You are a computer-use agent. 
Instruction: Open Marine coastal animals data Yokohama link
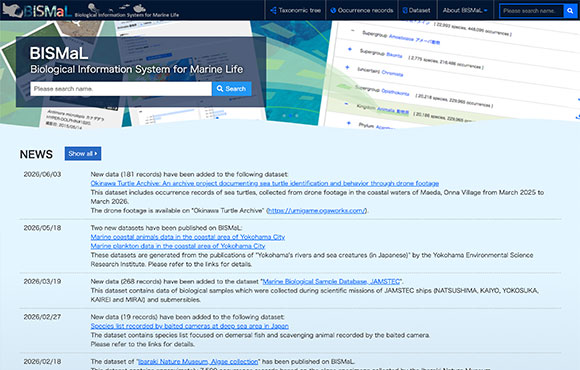(x=188, y=237)
